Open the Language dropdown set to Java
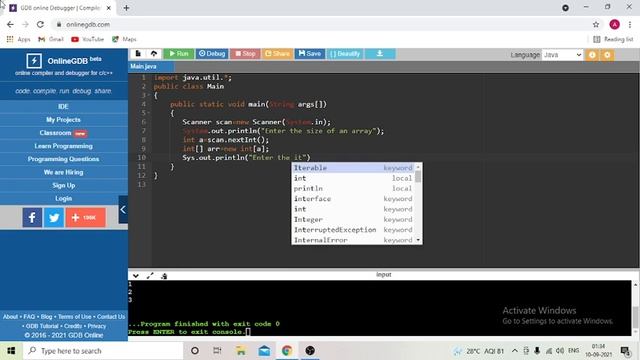 pyautogui.click(x=562, y=55)
